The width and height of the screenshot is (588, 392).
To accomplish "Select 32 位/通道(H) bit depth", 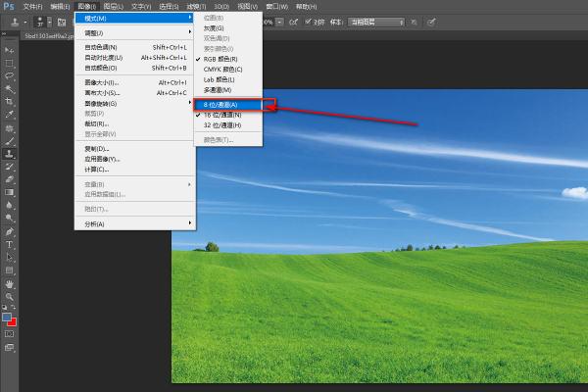I will (228, 125).
